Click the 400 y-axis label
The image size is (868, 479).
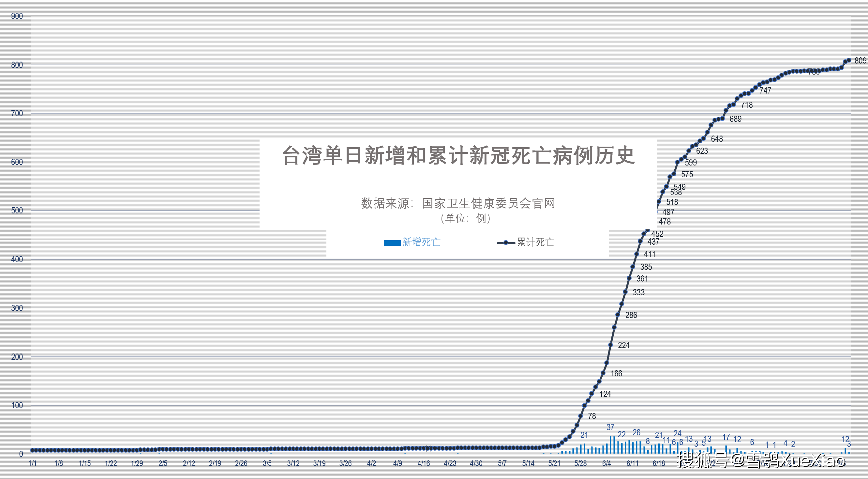coord(17,259)
